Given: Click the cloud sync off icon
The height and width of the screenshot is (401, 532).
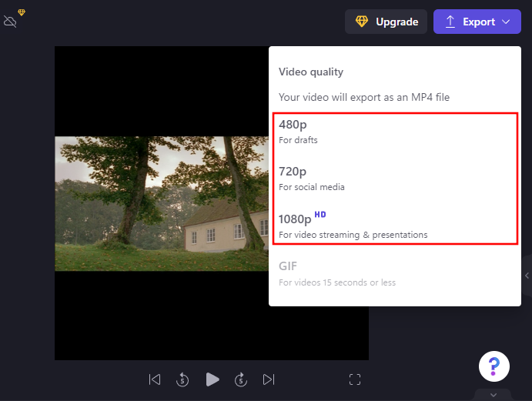Looking at the screenshot, I should point(10,22).
